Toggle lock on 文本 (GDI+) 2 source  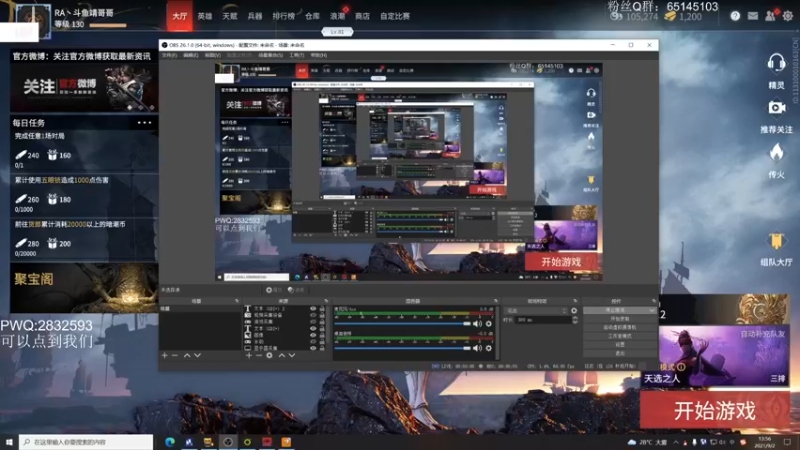pyautogui.click(x=322, y=309)
